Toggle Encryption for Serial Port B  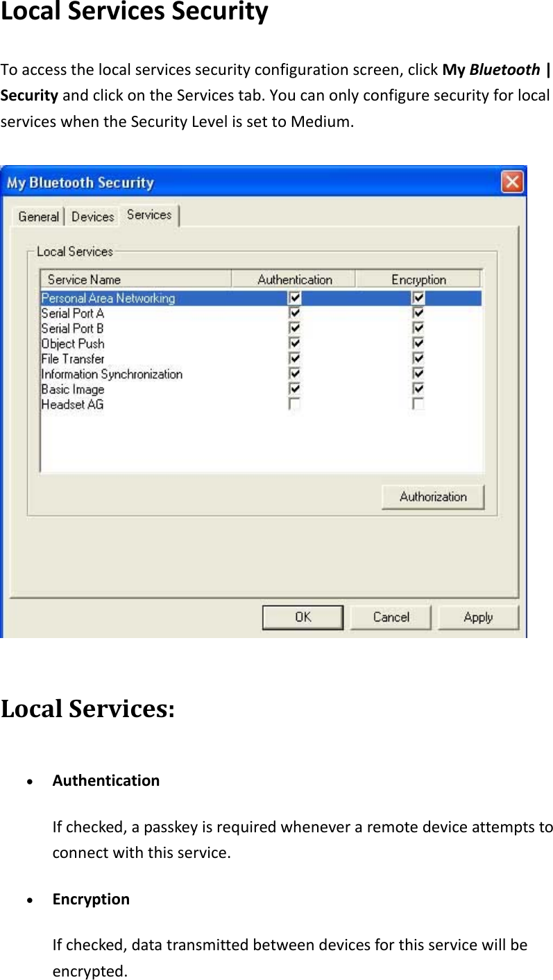click(x=418, y=329)
